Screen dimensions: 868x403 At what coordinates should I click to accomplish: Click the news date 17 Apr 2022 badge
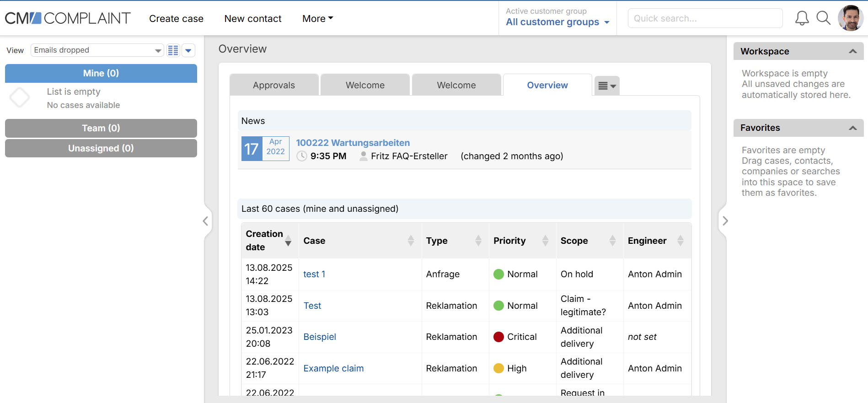coord(265,149)
